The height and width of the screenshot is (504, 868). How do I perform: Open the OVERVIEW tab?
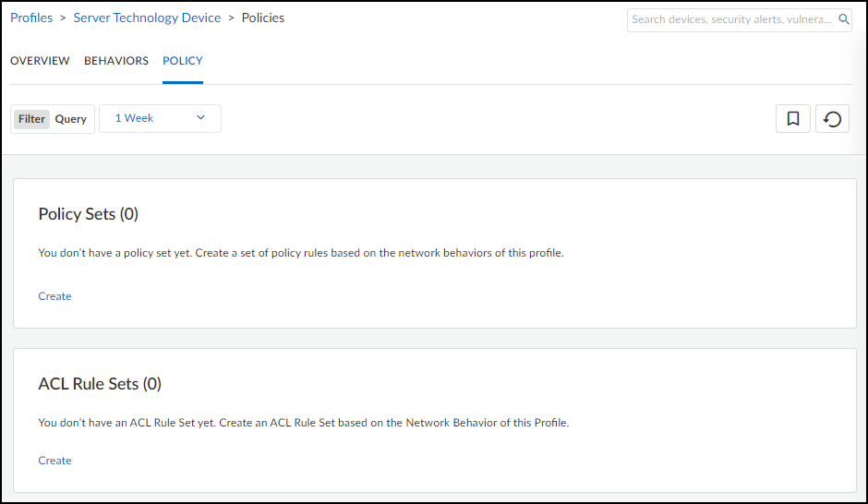click(40, 61)
